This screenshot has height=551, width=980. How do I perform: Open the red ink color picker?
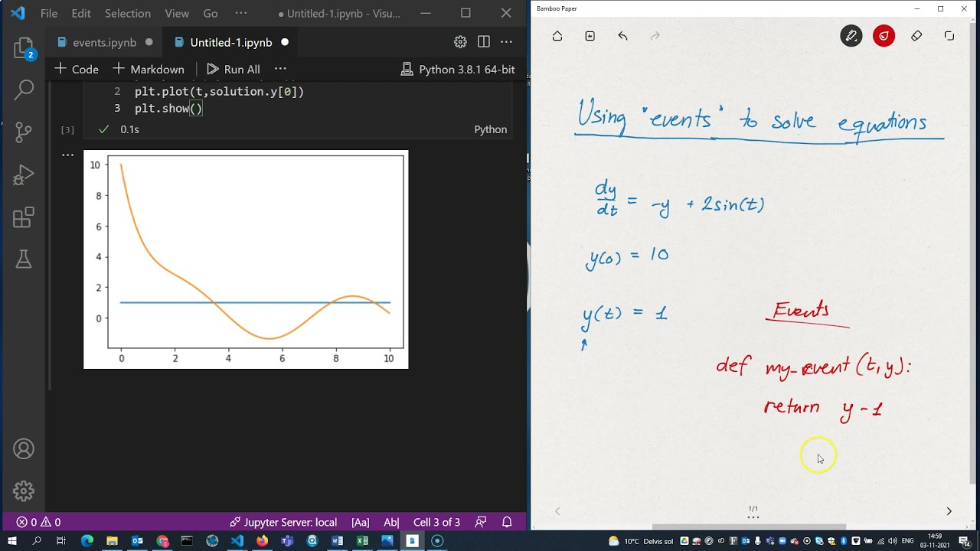[884, 36]
